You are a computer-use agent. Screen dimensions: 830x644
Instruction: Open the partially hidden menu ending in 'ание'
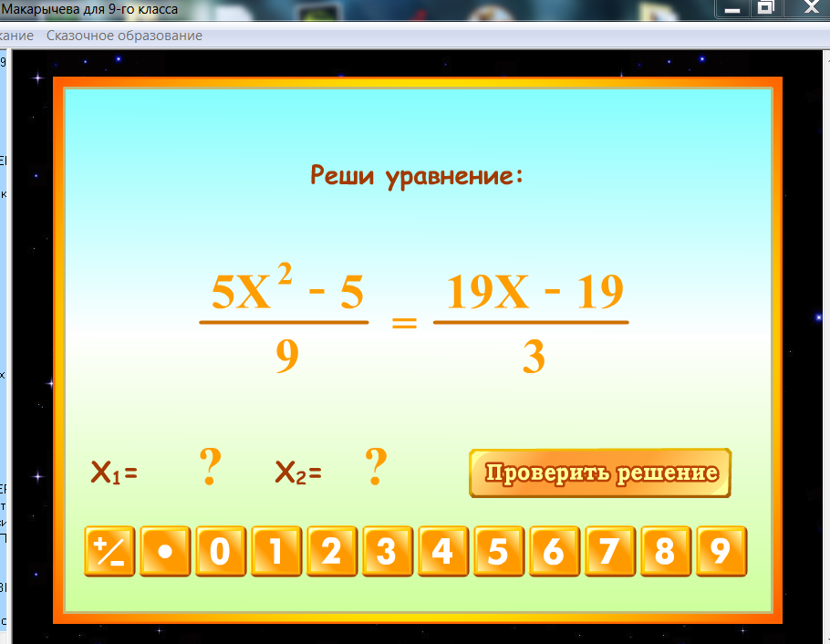click(x=16, y=36)
